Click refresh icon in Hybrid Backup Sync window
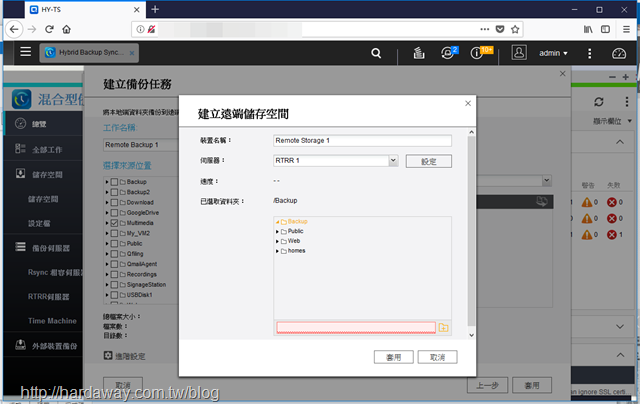Viewport: 640px width, 404px height. pyautogui.click(x=599, y=102)
